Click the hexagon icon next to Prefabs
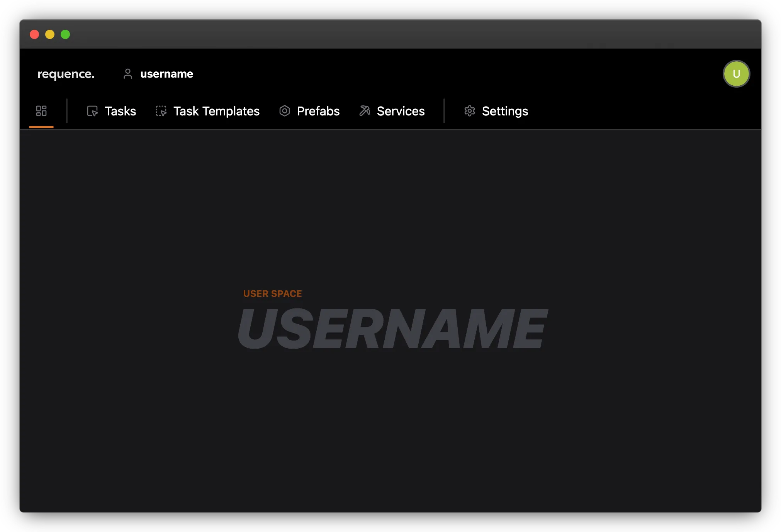Screen dimensions: 781x532 point(285,111)
